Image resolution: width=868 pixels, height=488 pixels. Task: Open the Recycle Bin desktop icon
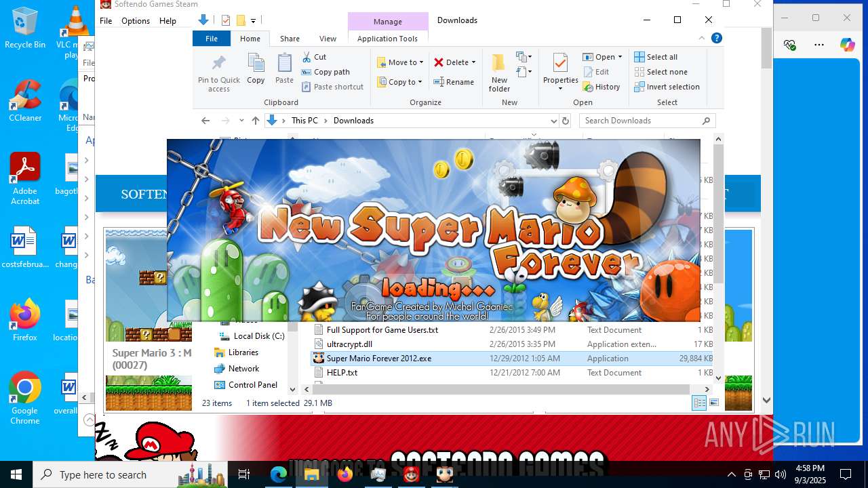25,28
